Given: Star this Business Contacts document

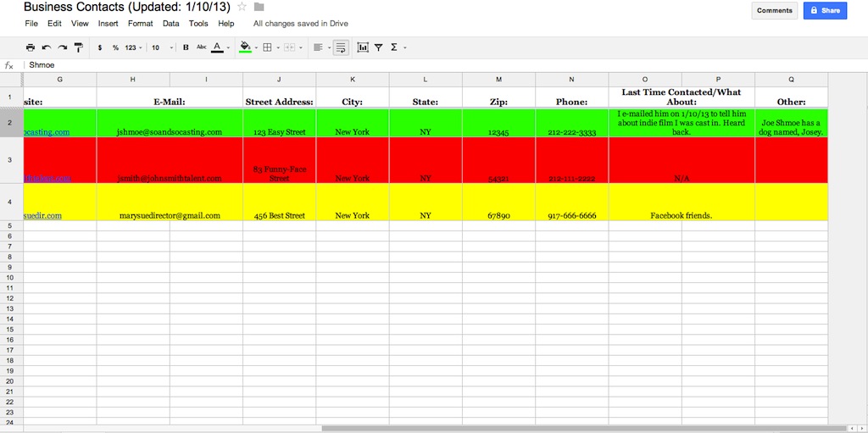Looking at the screenshot, I should coord(242,7).
